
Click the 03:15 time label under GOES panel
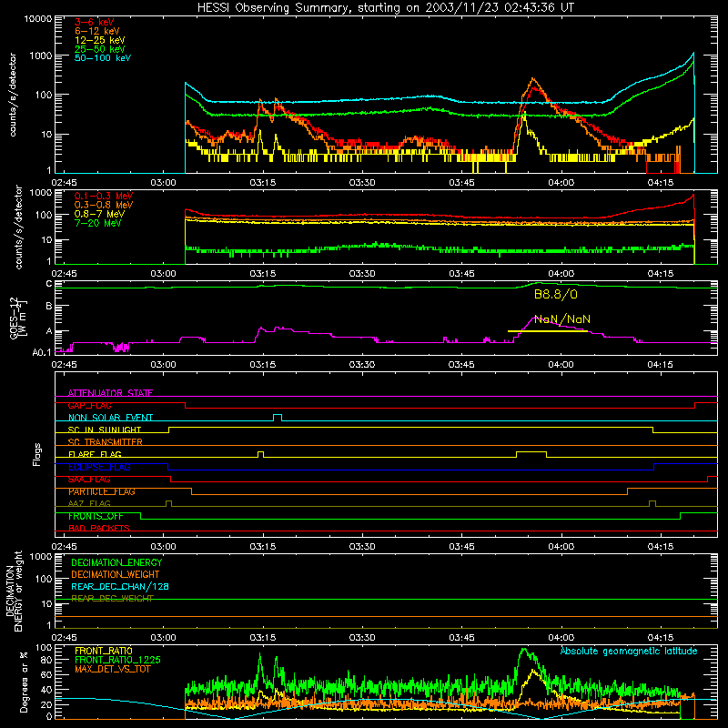[x=263, y=365]
